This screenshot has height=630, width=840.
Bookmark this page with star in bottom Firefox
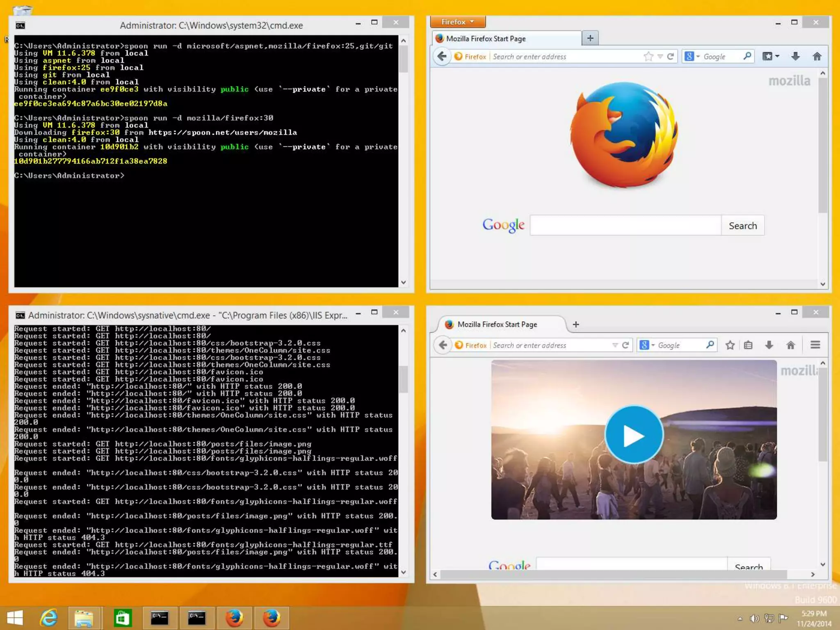730,345
